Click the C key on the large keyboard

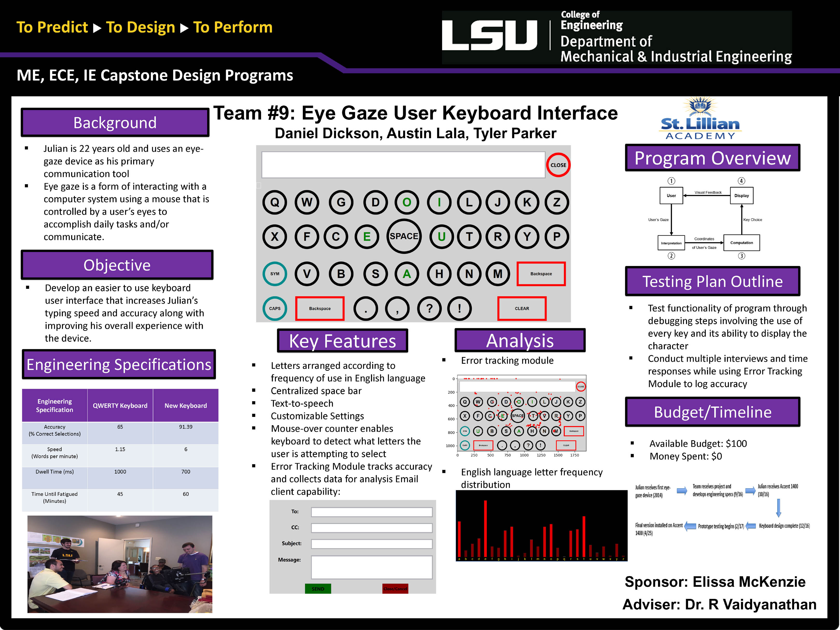tap(336, 237)
